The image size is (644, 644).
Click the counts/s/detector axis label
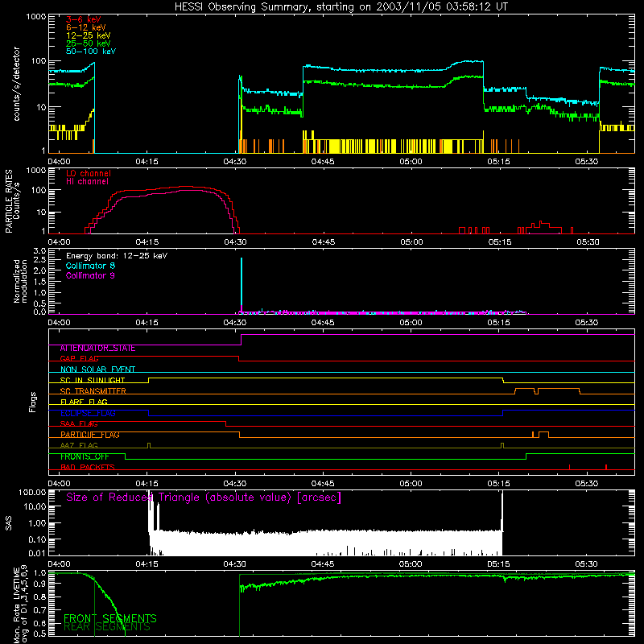[x=17, y=84]
